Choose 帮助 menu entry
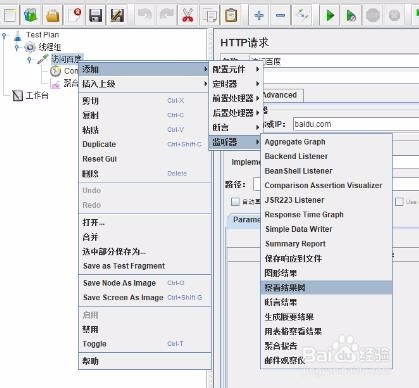The width and height of the screenshot is (419, 388). pos(145,361)
